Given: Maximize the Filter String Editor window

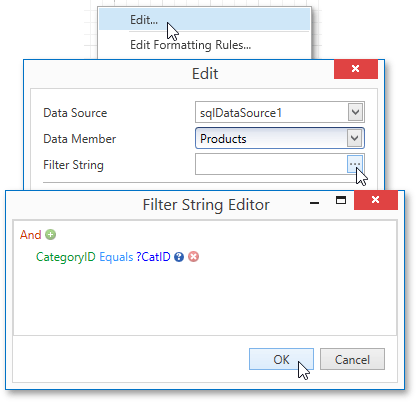Looking at the screenshot, I should pos(341,200).
